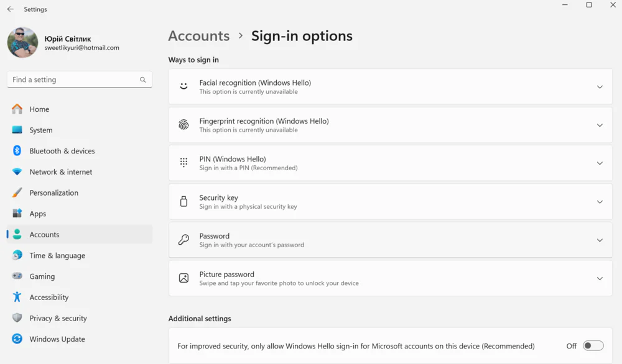The height and width of the screenshot is (364, 622).
Task: Open Network & internet settings
Action: click(x=80, y=172)
